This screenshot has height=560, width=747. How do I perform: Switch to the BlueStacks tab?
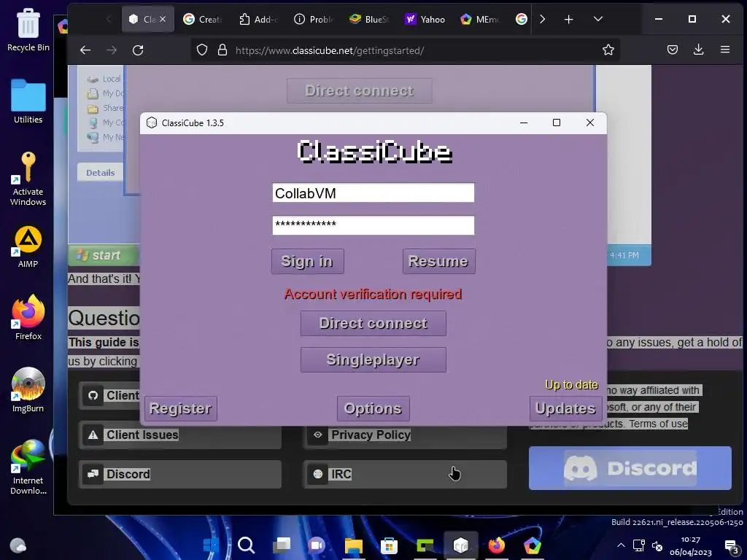coord(370,20)
